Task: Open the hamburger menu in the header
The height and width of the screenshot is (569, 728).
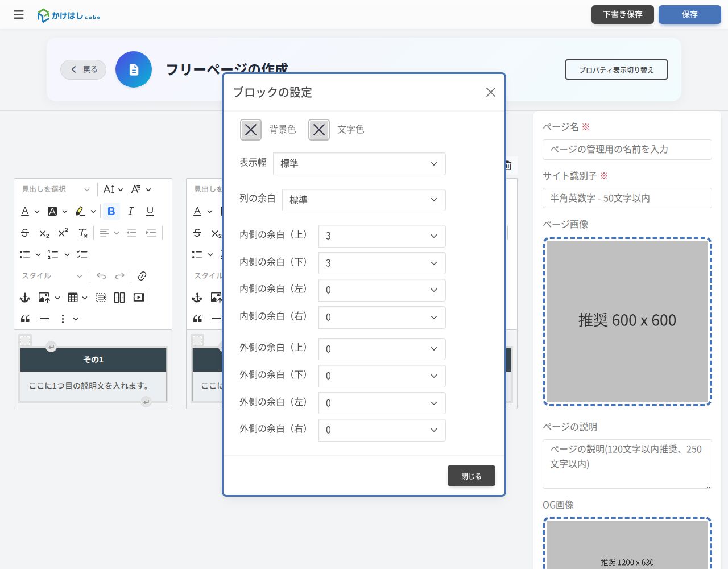Action: pyautogui.click(x=19, y=15)
